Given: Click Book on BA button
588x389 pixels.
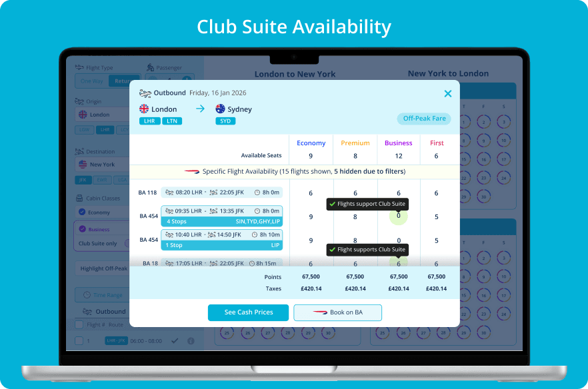Looking at the screenshot, I should click(x=337, y=312).
